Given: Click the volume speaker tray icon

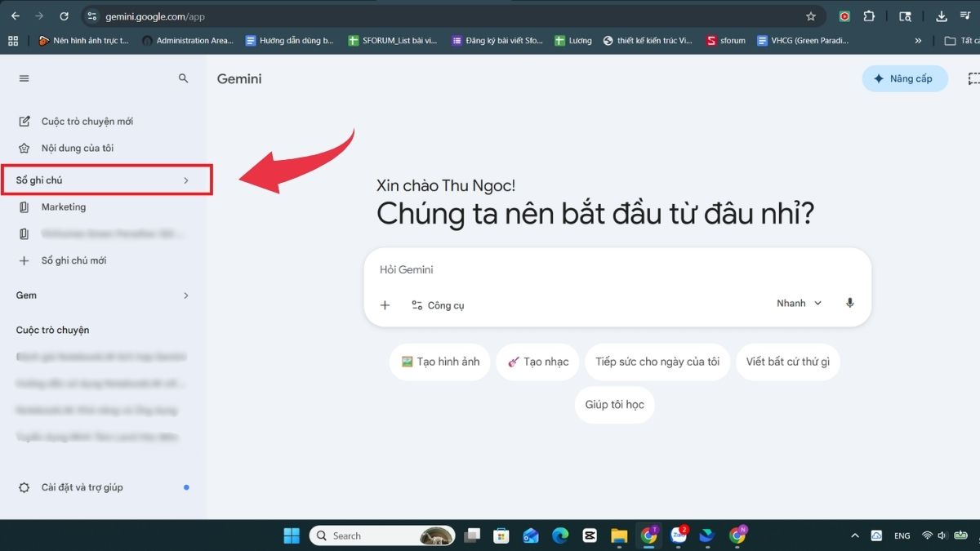Looking at the screenshot, I should [942, 535].
